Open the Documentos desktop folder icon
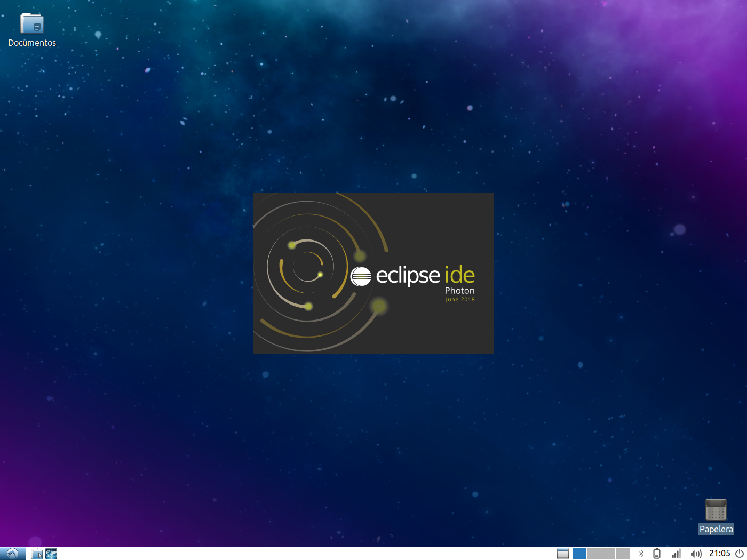This screenshot has height=560, width=747. (x=31, y=24)
